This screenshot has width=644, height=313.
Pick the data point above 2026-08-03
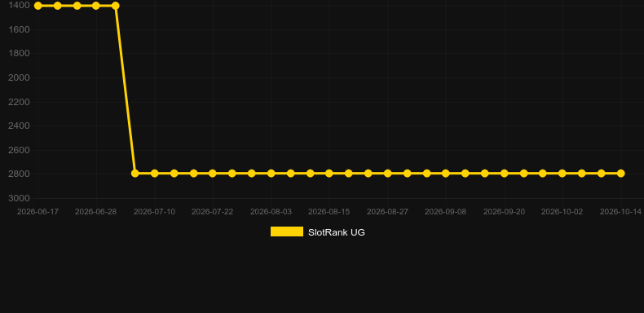271,174
